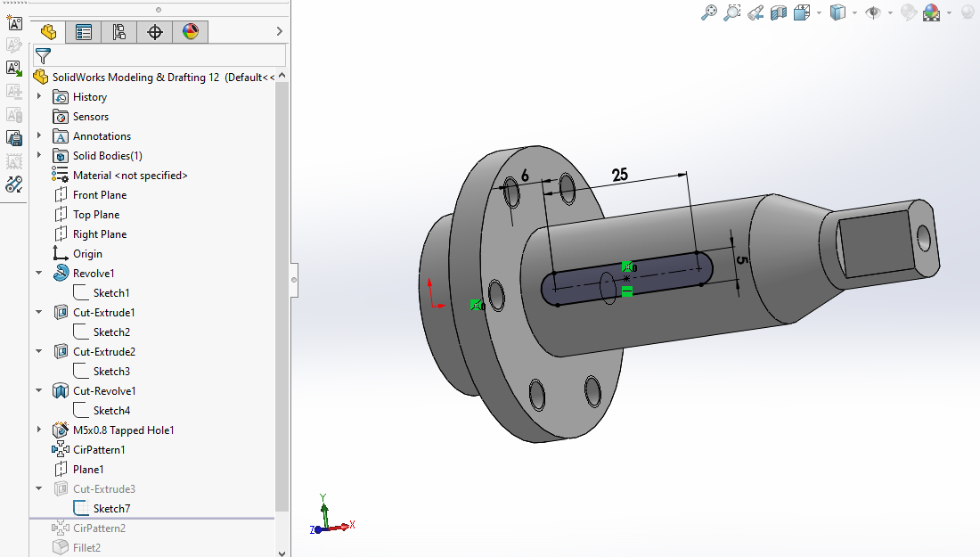This screenshot has height=557, width=980.
Task: Open the DisplayManager color ball tab
Action: coord(191,32)
